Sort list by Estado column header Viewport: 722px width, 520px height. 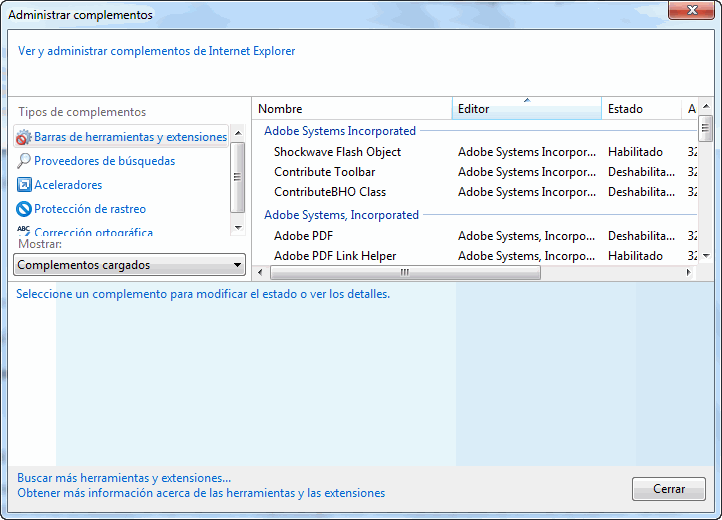[641, 109]
